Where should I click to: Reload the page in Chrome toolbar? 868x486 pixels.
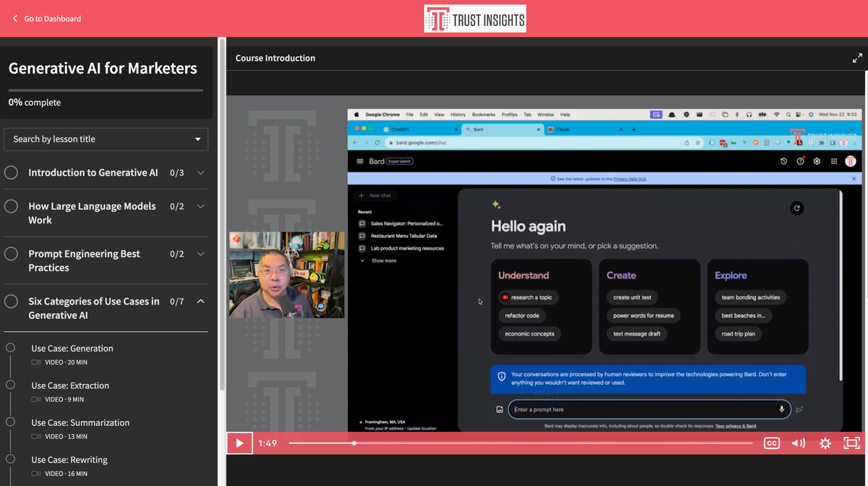378,142
